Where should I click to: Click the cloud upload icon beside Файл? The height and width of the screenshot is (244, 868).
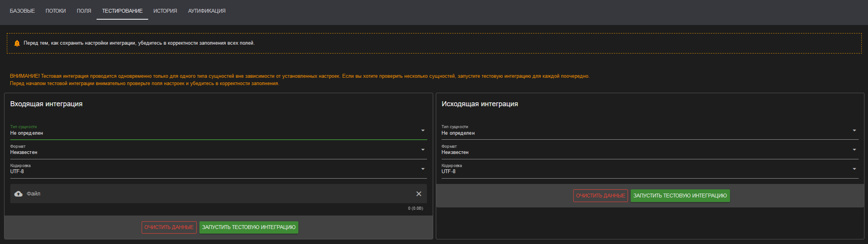18,194
